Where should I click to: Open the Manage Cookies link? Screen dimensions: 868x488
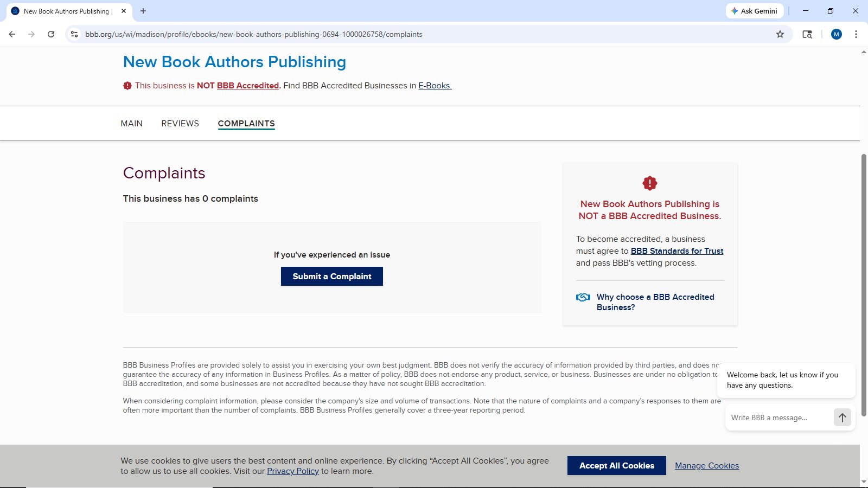click(x=706, y=466)
